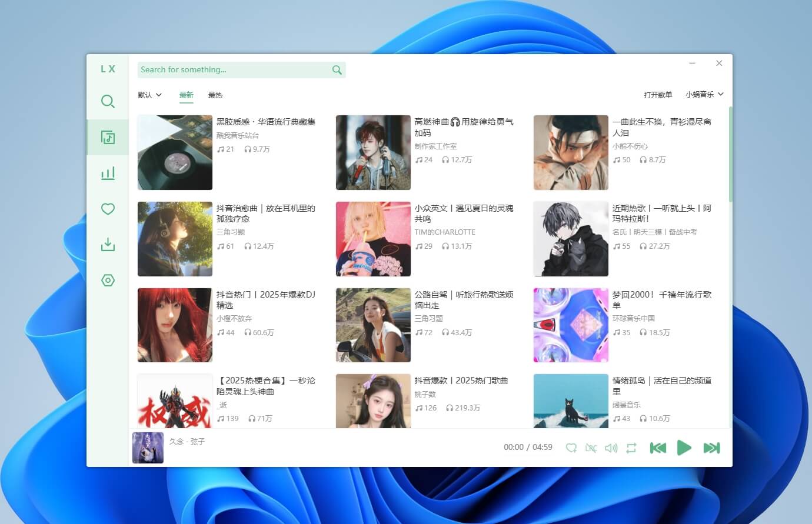Image resolution: width=812 pixels, height=524 pixels.
Task: Open the search page from the sidebar
Action: tap(108, 101)
